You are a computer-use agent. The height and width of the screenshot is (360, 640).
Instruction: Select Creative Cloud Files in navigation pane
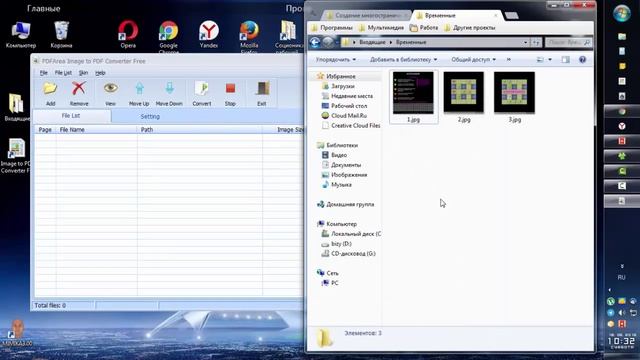point(356,125)
